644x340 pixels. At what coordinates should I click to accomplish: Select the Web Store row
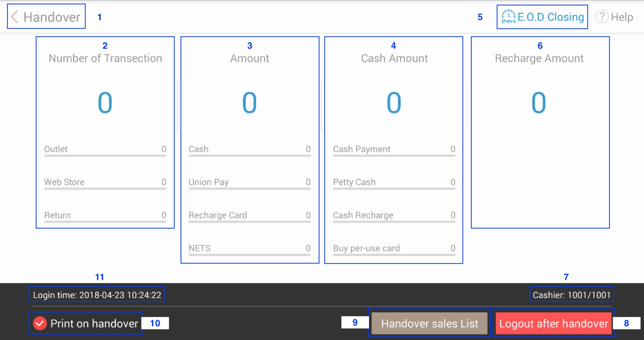coord(105,182)
